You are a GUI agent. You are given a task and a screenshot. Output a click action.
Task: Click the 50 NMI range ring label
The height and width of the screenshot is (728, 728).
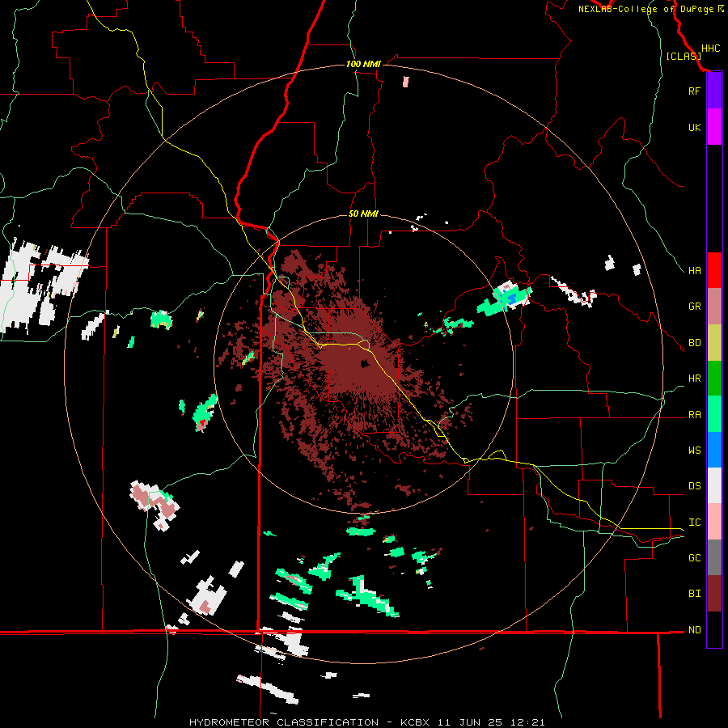363,214
